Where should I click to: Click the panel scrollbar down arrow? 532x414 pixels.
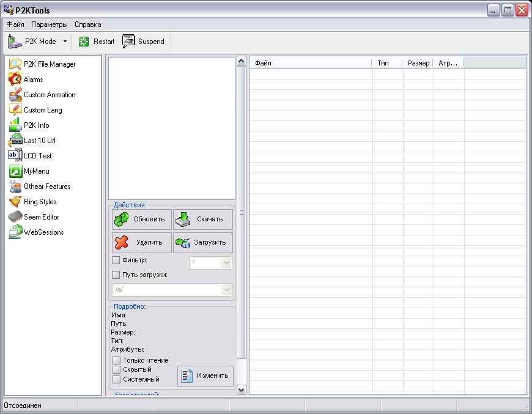(x=241, y=390)
